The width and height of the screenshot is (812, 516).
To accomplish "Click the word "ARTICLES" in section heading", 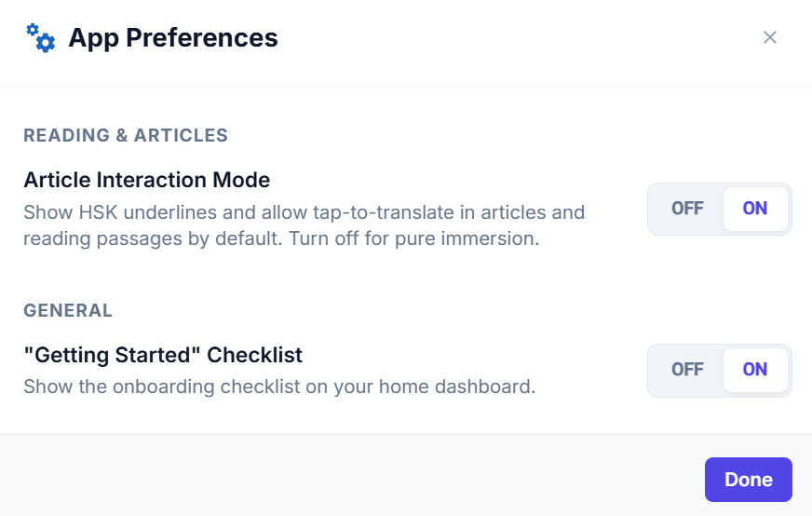I will pyautogui.click(x=181, y=136).
